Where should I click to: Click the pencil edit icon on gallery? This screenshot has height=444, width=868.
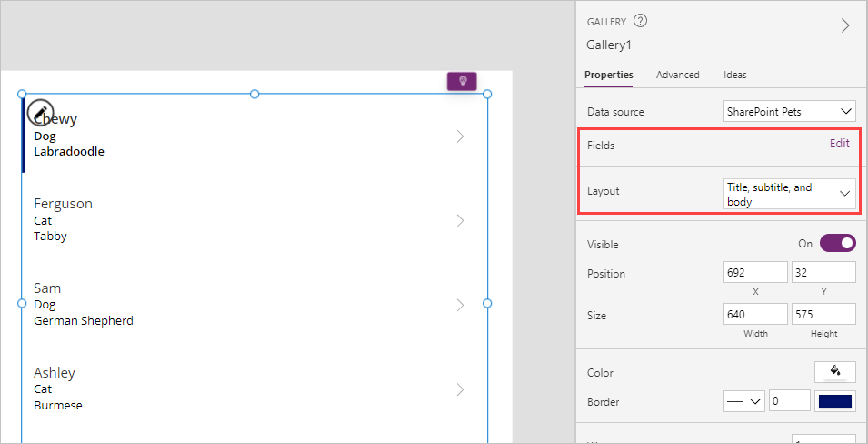click(x=40, y=113)
